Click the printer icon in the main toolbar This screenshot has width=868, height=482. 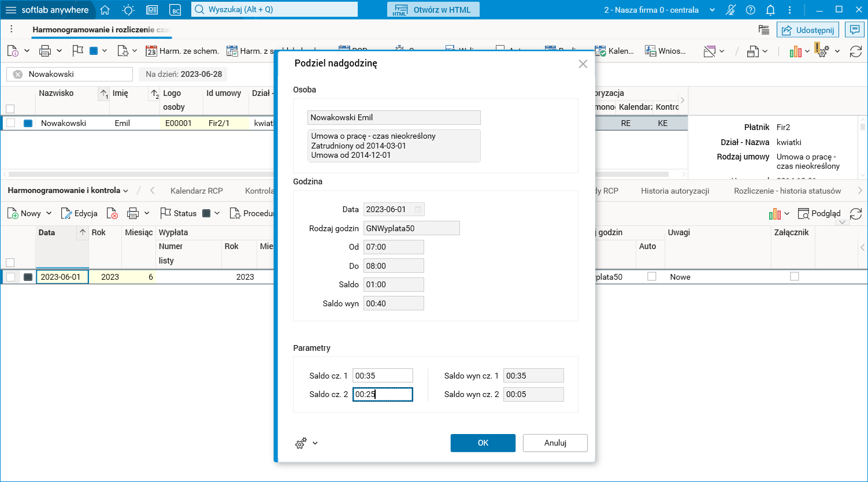(x=45, y=51)
